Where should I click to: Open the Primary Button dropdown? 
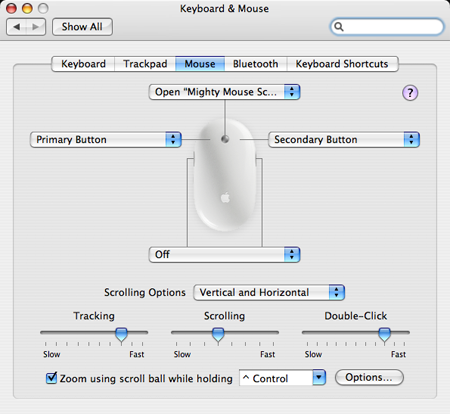click(106, 139)
